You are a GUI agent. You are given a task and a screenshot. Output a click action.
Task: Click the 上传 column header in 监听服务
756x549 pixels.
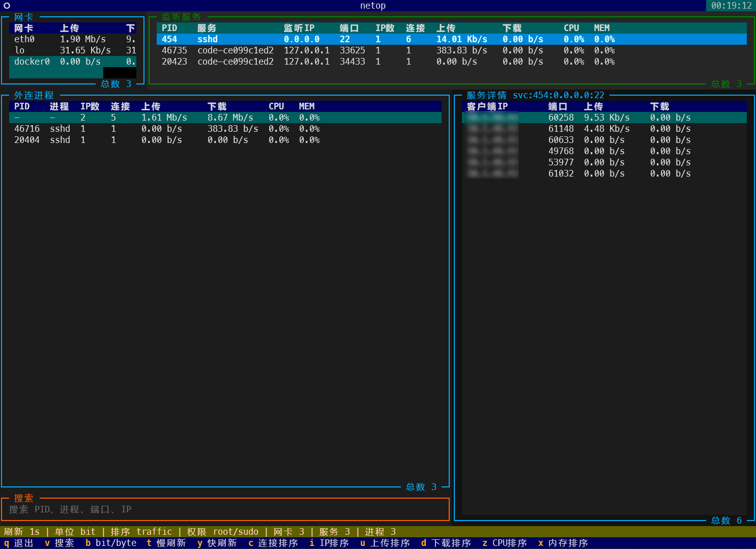(446, 28)
